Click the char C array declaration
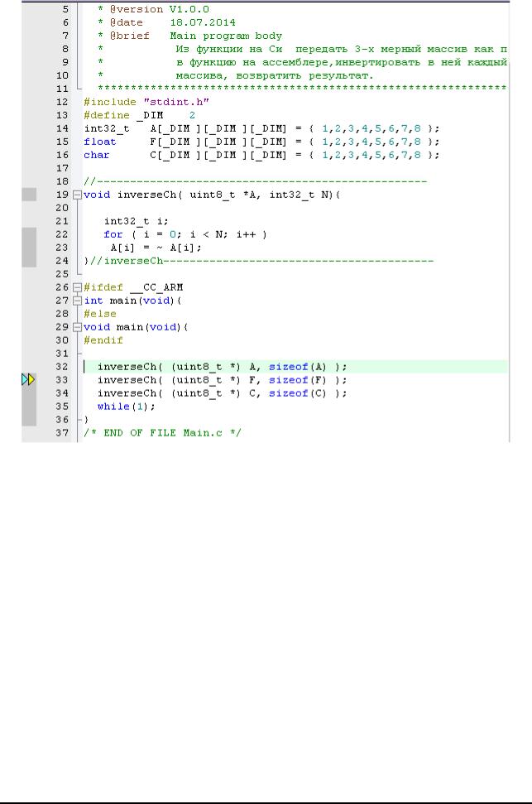Viewport: 532px width, 804px height. coord(261,156)
